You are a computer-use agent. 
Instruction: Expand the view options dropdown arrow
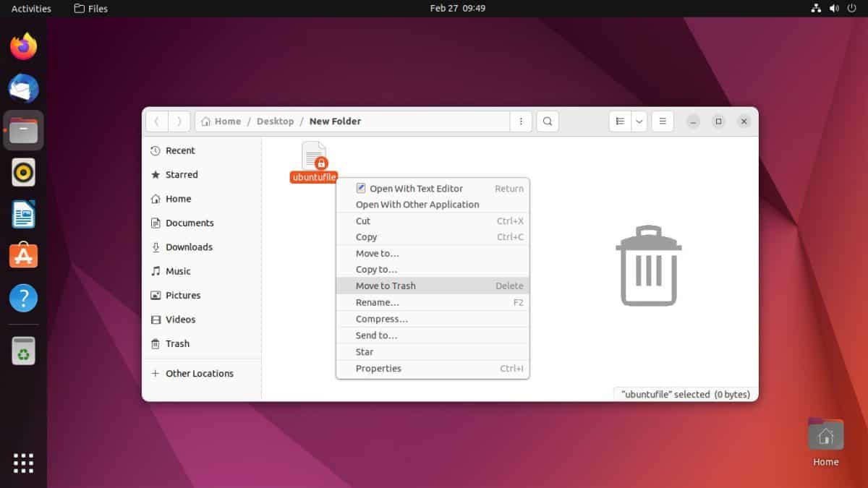pos(639,121)
